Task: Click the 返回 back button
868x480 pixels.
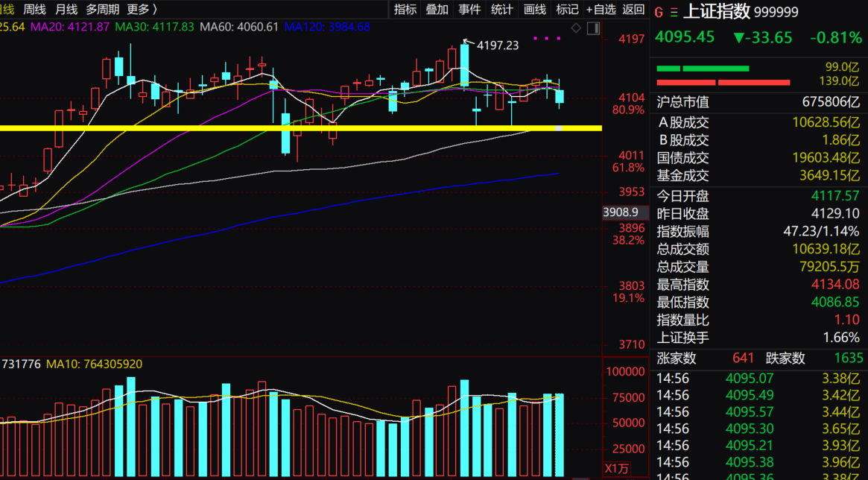Action: pyautogui.click(x=633, y=10)
